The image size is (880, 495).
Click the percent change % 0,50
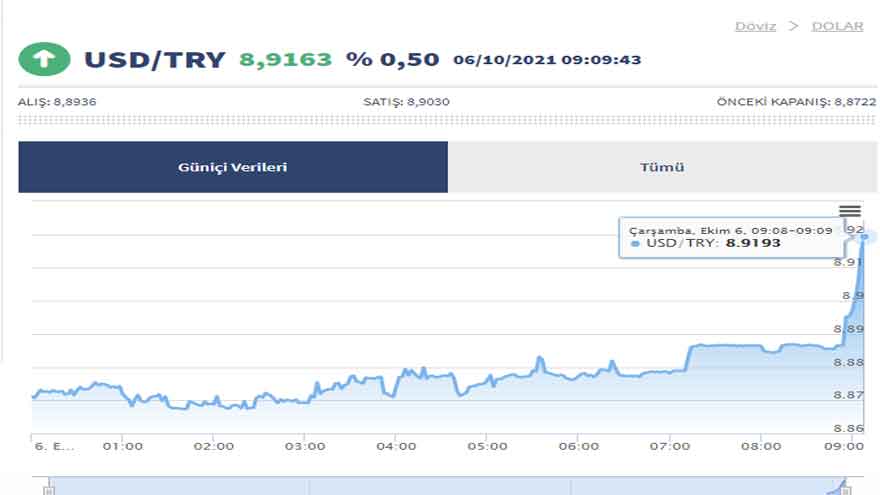point(392,59)
